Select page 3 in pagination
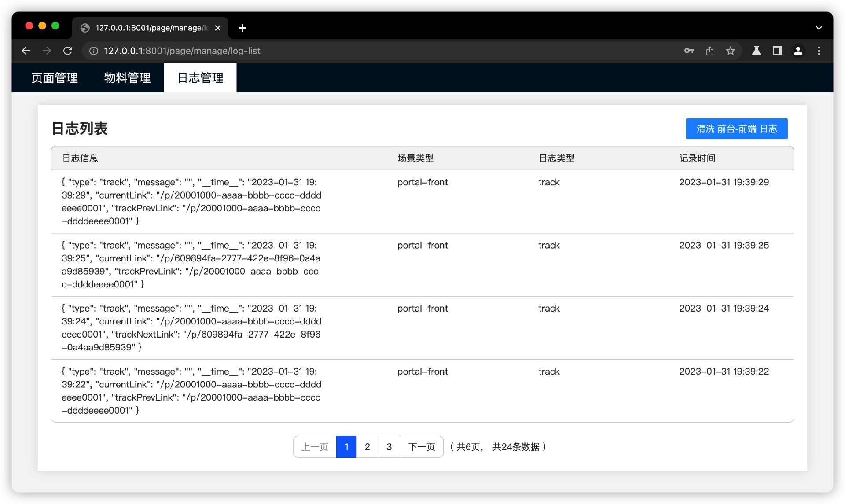 (x=389, y=447)
